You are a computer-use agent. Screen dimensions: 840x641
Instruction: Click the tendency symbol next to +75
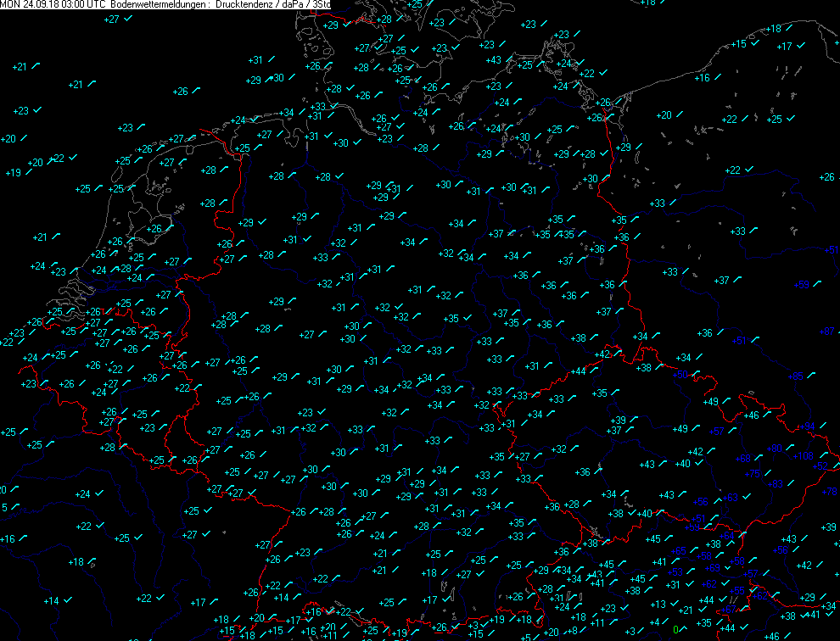(770, 473)
